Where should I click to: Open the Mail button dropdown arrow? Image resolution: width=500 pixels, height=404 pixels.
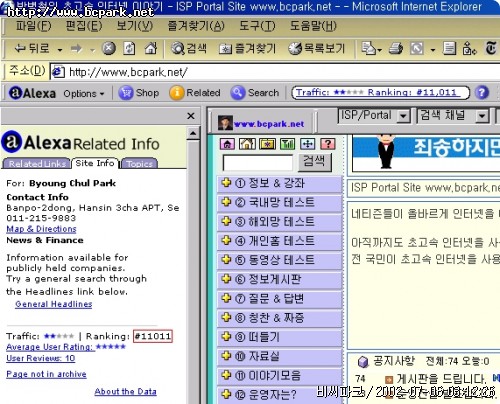(379, 50)
